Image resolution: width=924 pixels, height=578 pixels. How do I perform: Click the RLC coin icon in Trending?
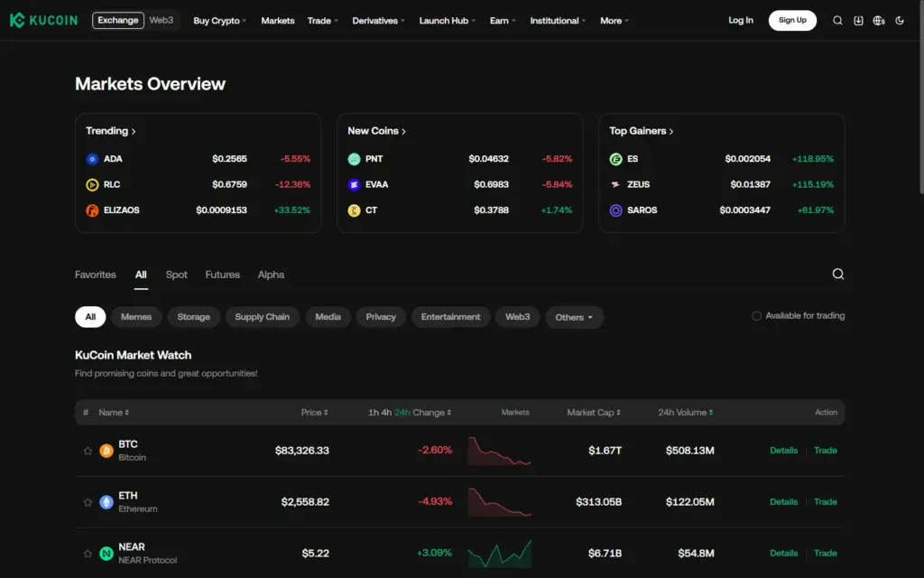pos(92,184)
